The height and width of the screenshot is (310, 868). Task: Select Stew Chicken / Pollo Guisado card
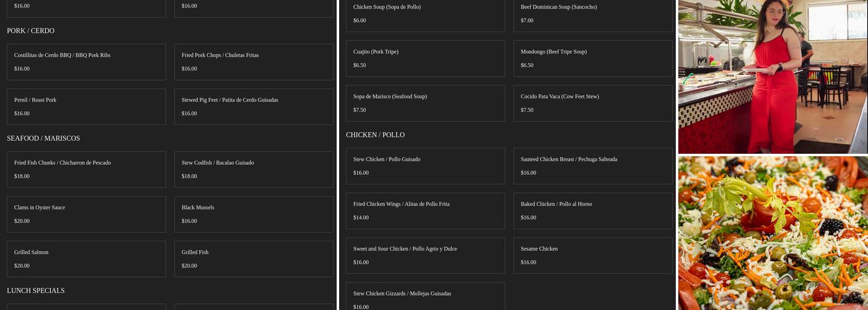coord(425,166)
